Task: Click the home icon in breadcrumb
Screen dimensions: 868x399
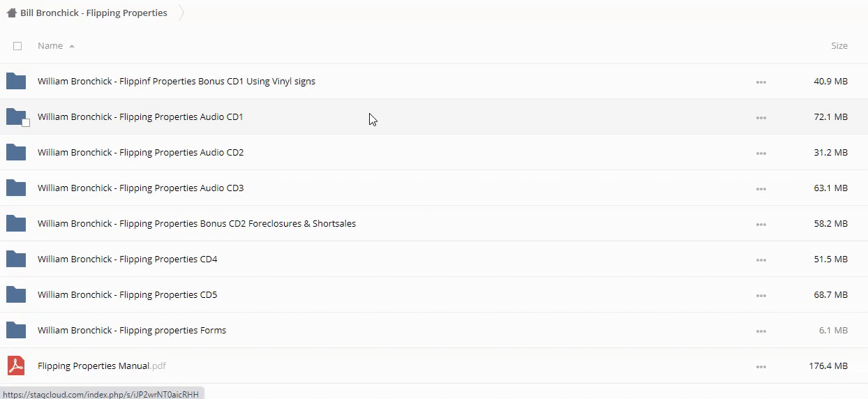Action: (x=11, y=13)
